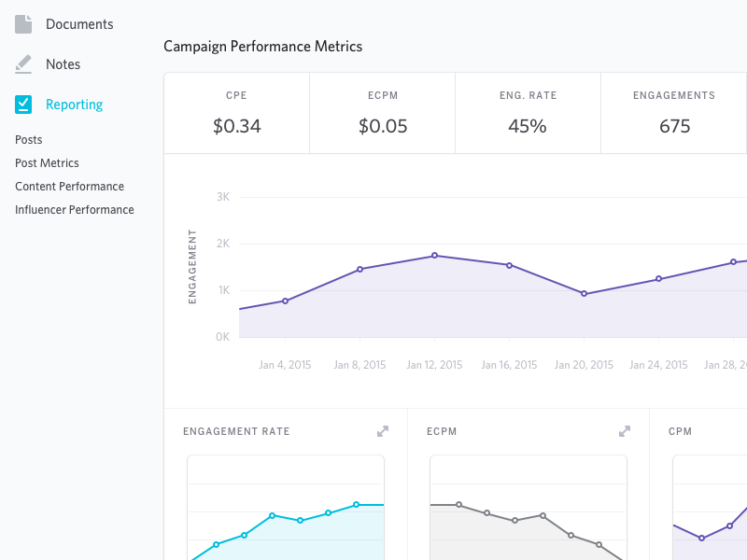Viewport: 747px width, 560px height.
Task: Click the CPM mini chart thumbnail
Action: coord(710,509)
